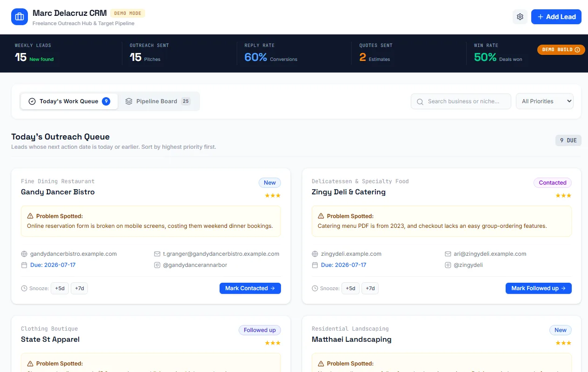
Task: Click snooze clock icon on Zingy Deli card
Action: coord(315,288)
